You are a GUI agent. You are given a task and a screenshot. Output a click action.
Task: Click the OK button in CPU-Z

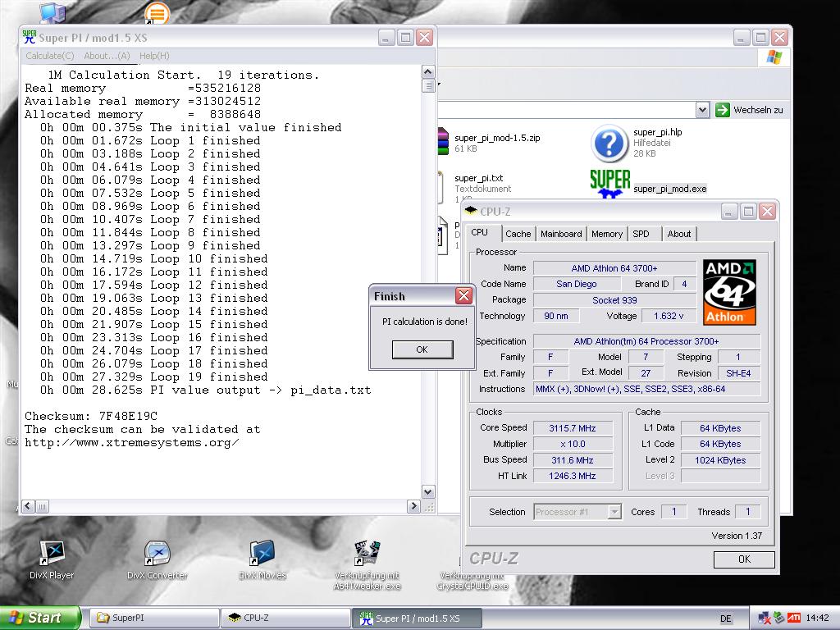point(744,559)
